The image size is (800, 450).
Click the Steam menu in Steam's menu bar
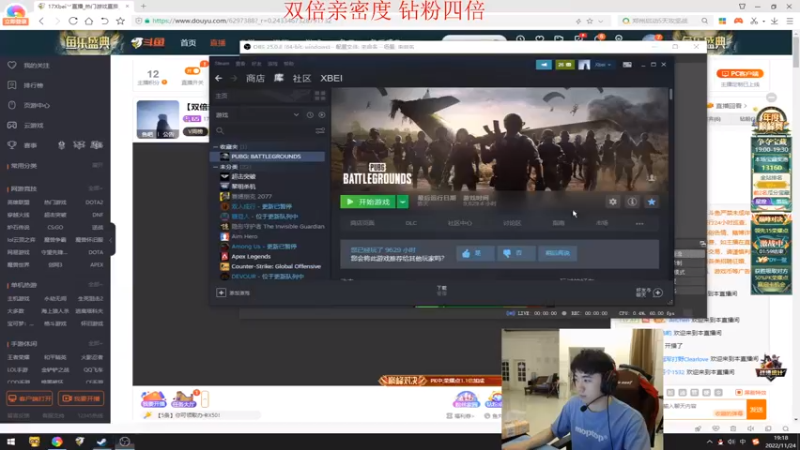[x=222, y=64]
